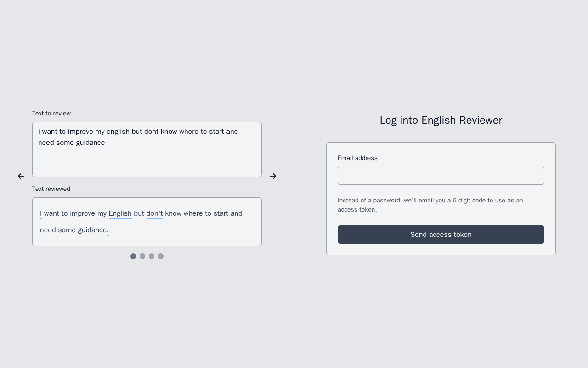Click the Send access token button
Viewport: 588px width, 368px height.
[x=441, y=235]
